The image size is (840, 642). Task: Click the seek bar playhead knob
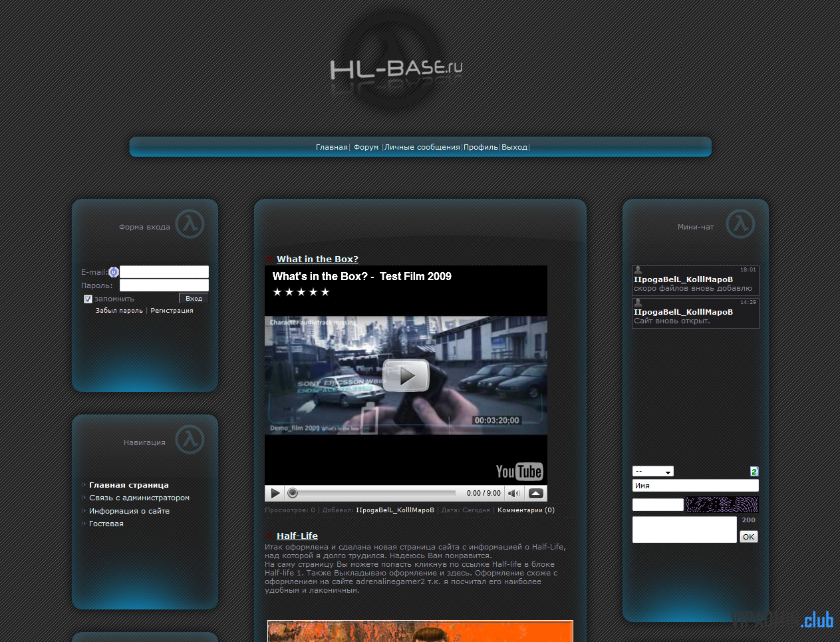(x=293, y=493)
